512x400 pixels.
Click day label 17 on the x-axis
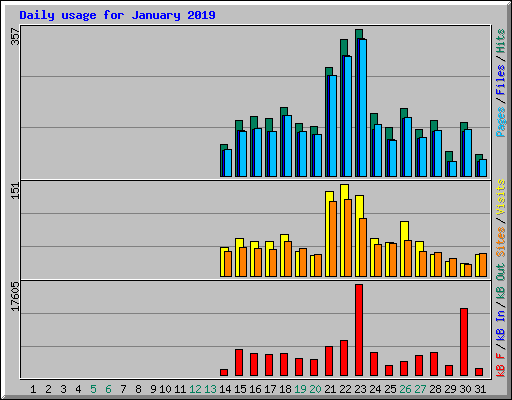click(270, 389)
